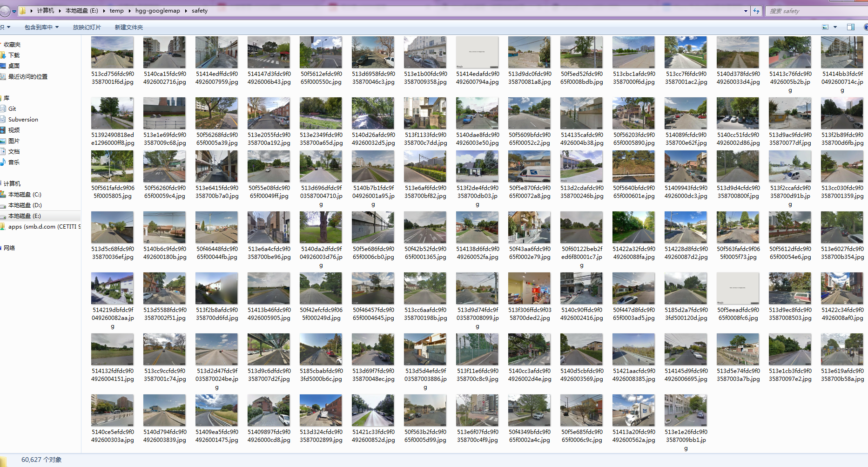Select thumbnail 513f11e6fdc9f0358700c8c9.jpg
Viewport: 868px width, 467px height.
tap(477, 349)
